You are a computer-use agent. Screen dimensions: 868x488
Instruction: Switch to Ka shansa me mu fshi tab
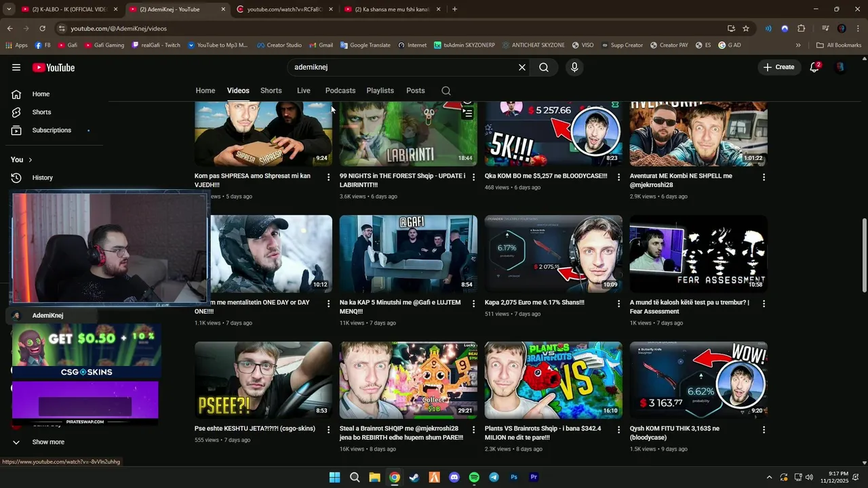coord(393,9)
